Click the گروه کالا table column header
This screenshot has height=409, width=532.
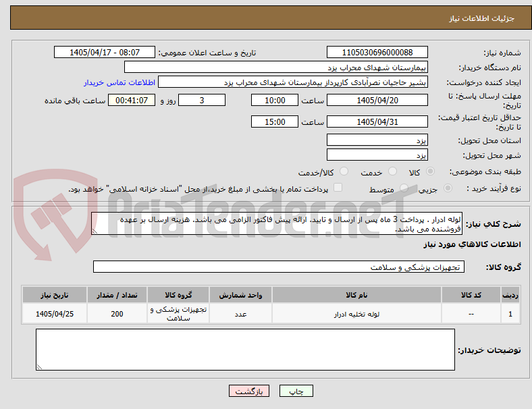pyautogui.click(x=178, y=295)
